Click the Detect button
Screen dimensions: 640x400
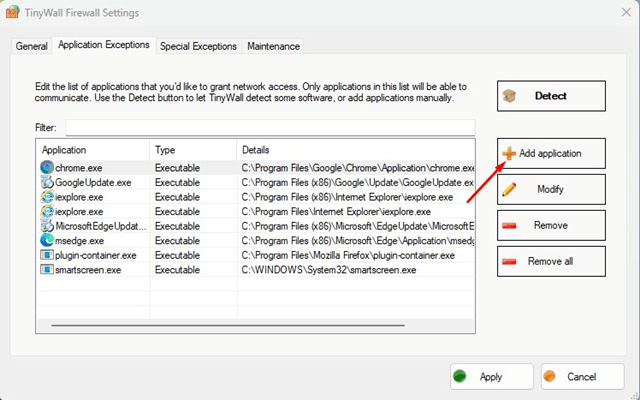coord(551,96)
